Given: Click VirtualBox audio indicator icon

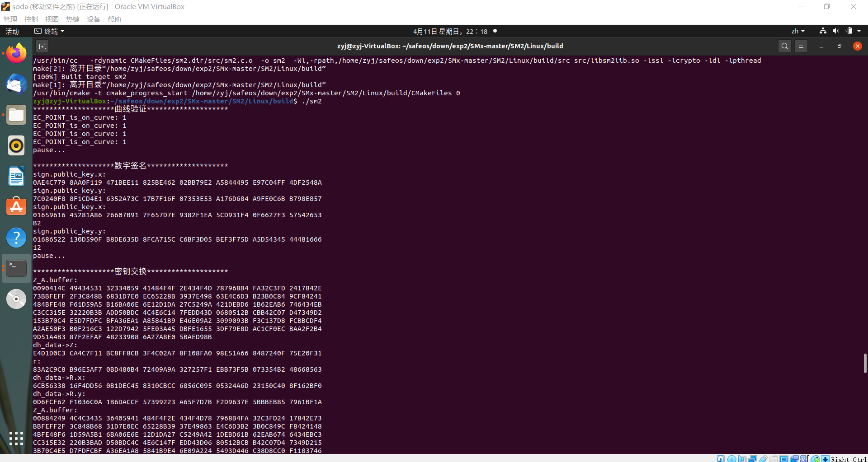Looking at the screenshot, I should [742, 458].
